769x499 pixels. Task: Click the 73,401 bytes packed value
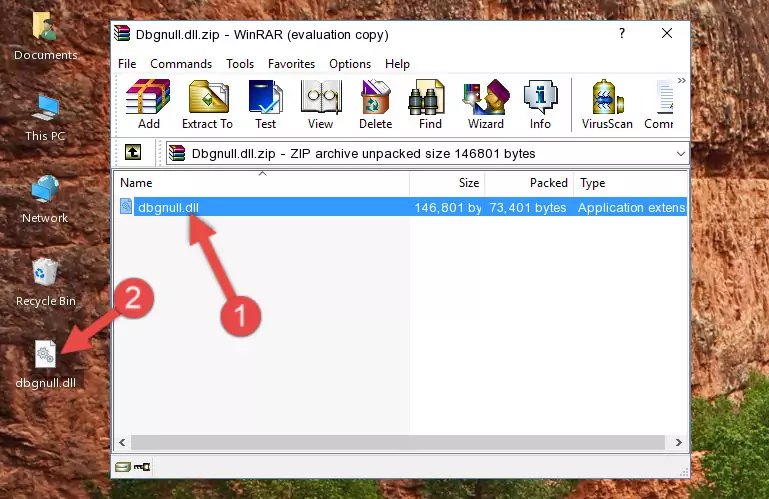pyautogui.click(x=528, y=208)
